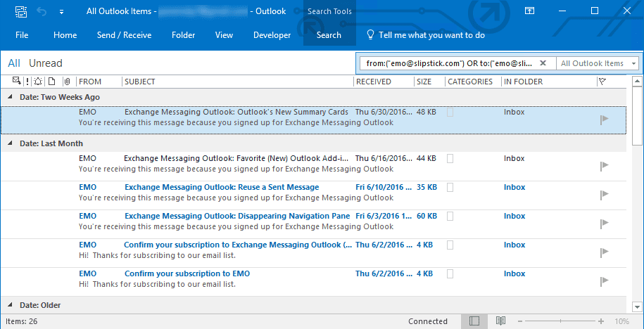Screen dimensions: 644x329
Task: Click the Ribbon Display Options icon
Action: pos(530,11)
